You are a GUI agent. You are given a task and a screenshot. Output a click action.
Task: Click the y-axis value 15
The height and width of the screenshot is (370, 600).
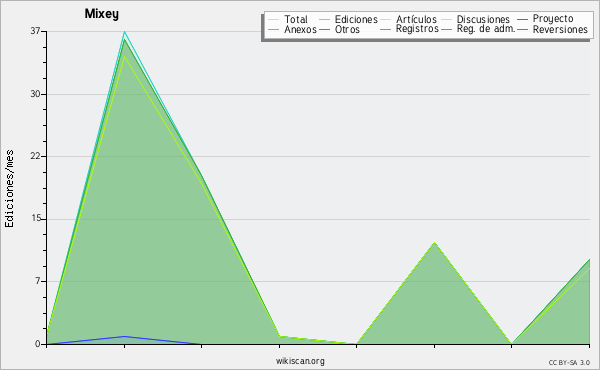36,219
